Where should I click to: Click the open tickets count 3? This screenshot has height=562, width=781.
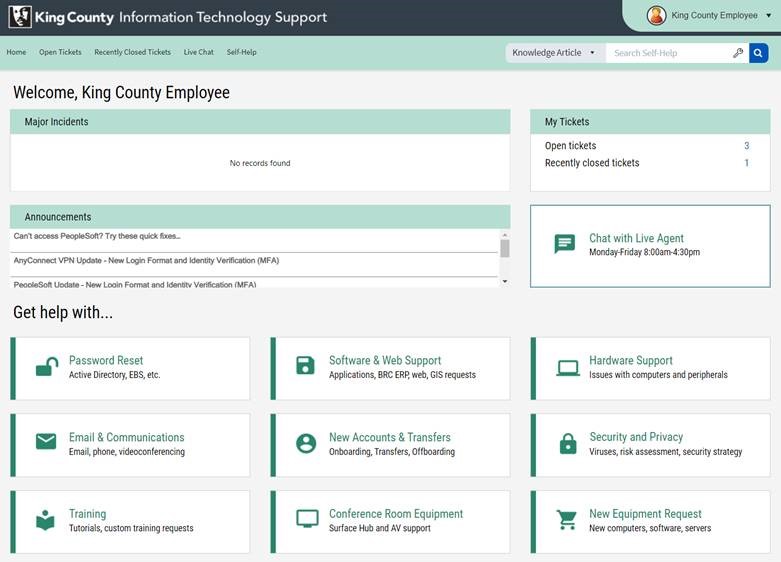746,146
